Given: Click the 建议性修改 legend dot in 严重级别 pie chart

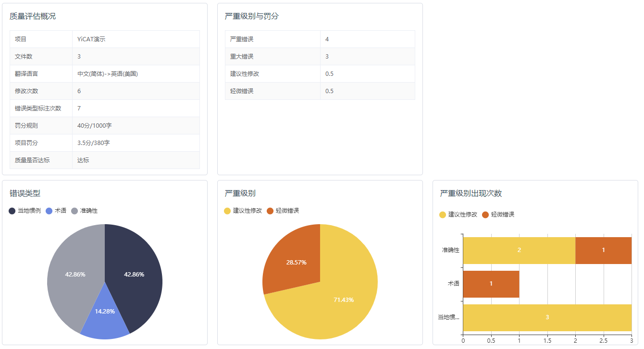Looking at the screenshot, I should (228, 211).
